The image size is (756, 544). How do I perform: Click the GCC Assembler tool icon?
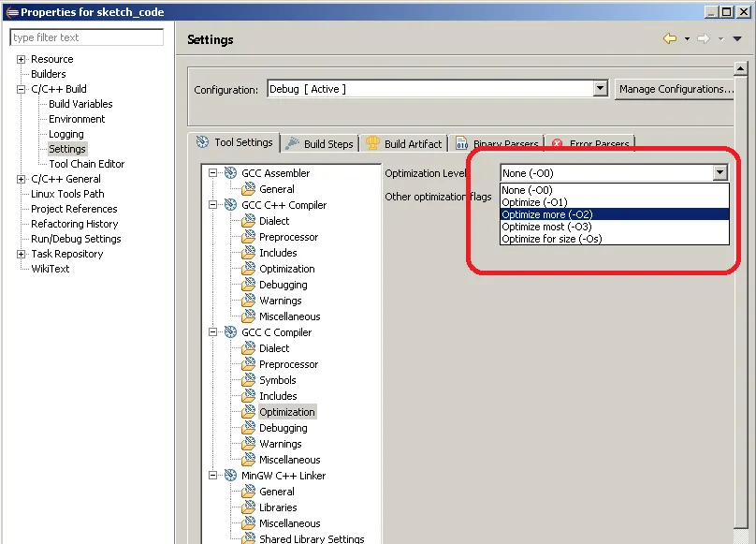pyautogui.click(x=230, y=173)
